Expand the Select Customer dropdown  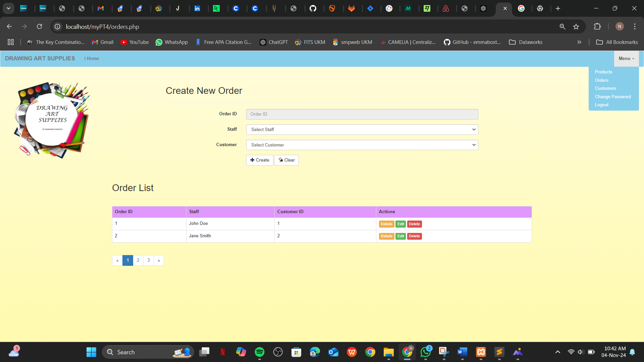pyautogui.click(x=362, y=145)
